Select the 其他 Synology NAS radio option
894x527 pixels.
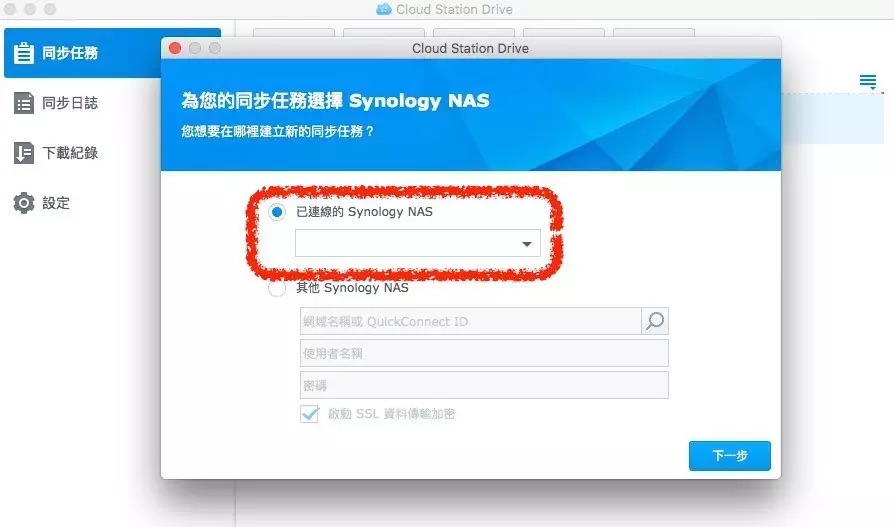pos(278,288)
